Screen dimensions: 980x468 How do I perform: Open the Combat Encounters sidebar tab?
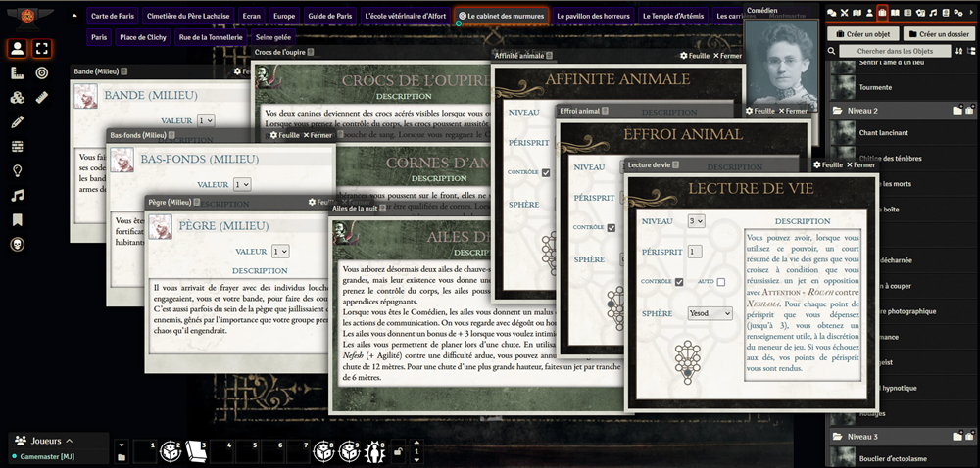(843, 12)
